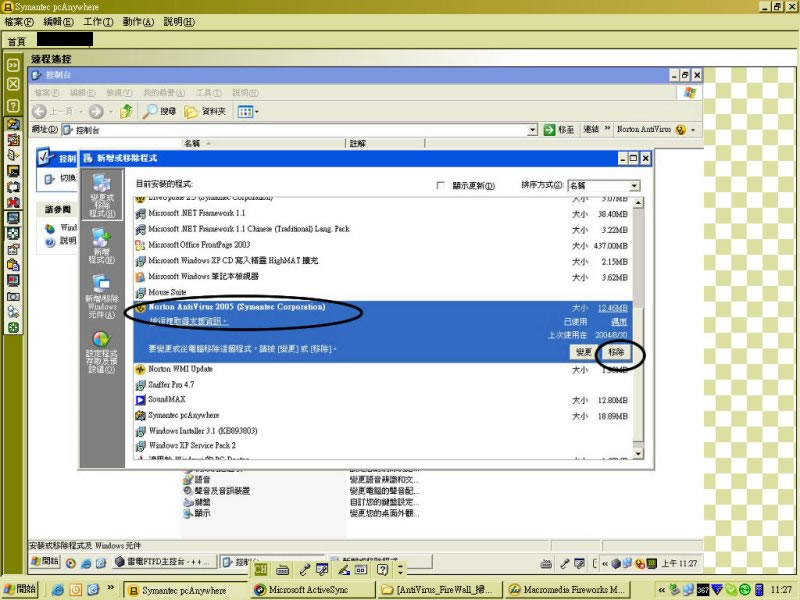Expand the pcAnywhere sidebar with the >> icon
The image size is (800, 600).
[13, 65]
